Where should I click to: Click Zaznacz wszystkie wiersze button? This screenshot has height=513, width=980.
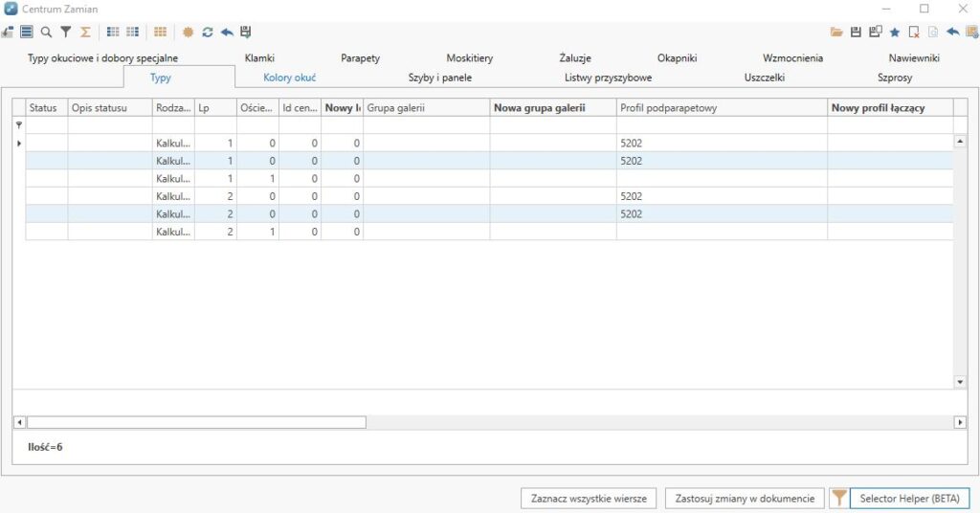589,498
